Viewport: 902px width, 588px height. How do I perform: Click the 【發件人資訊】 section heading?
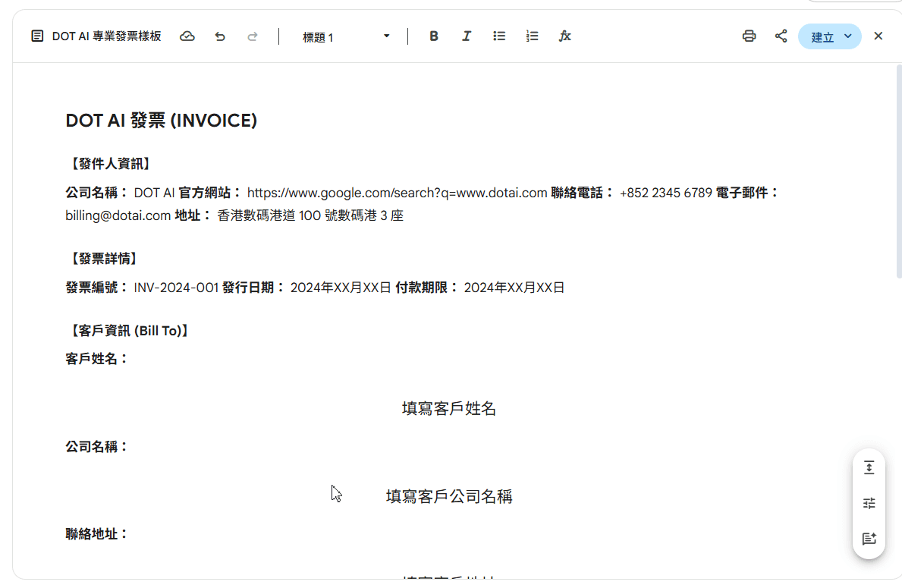pos(110,164)
